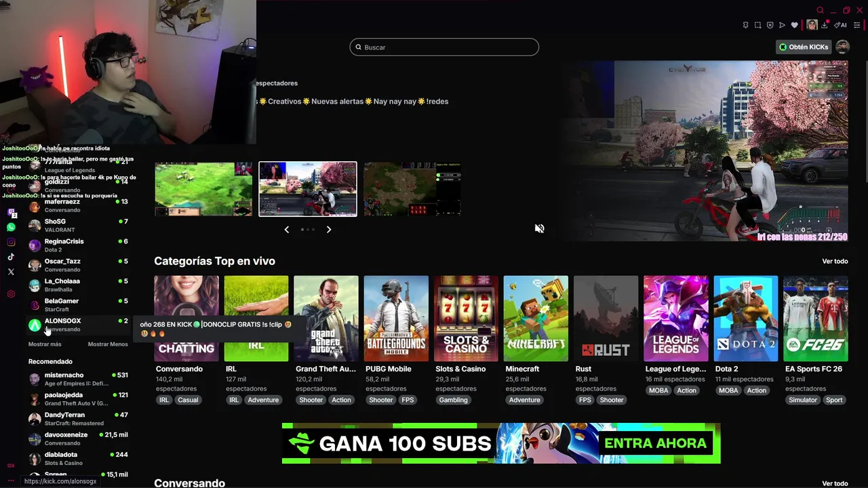Click FPS tag under Rust
This screenshot has height=488, width=868.
point(585,400)
